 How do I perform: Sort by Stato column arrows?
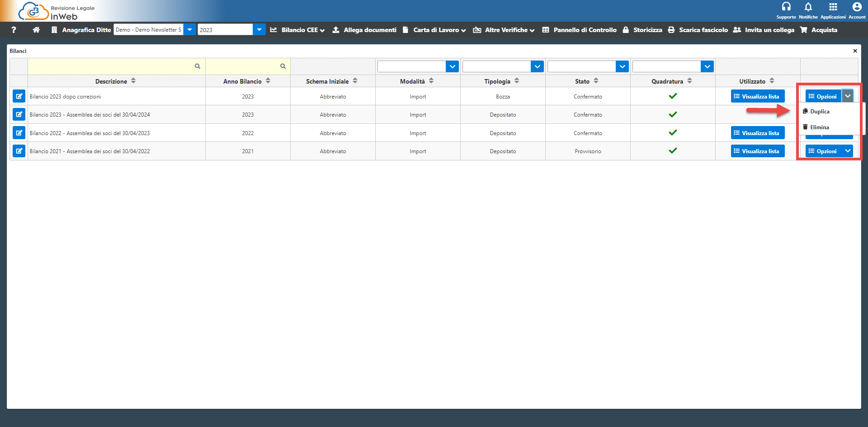596,81
